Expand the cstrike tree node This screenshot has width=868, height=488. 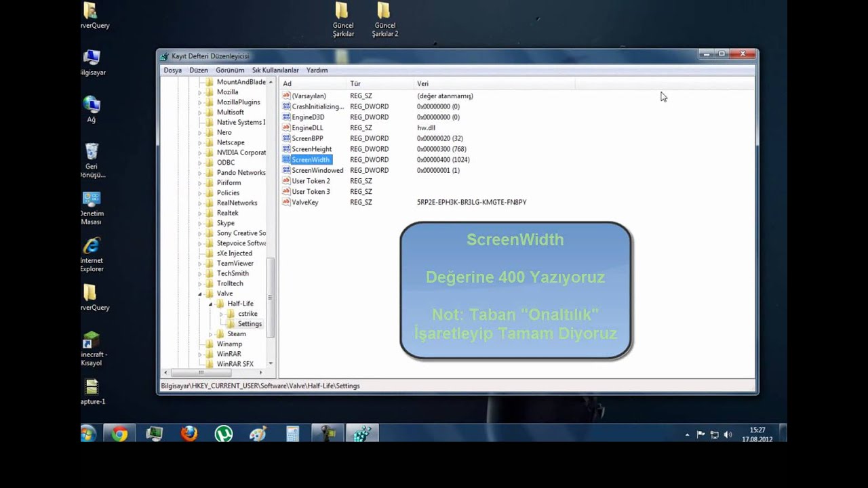[x=221, y=314]
